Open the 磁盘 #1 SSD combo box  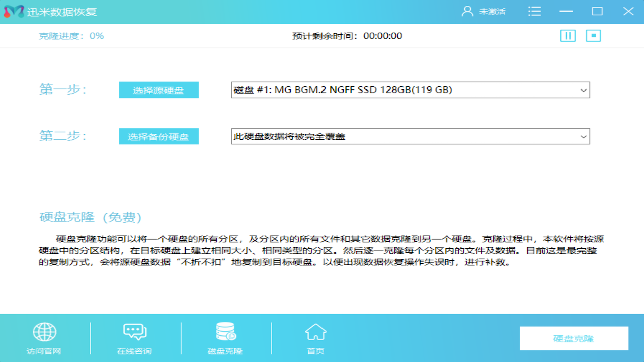tap(410, 89)
